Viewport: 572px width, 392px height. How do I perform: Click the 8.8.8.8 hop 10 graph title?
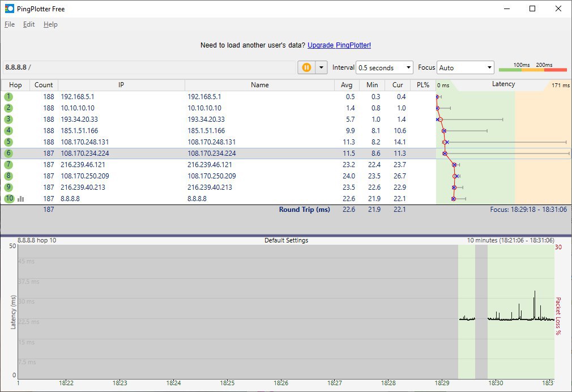coord(37,240)
